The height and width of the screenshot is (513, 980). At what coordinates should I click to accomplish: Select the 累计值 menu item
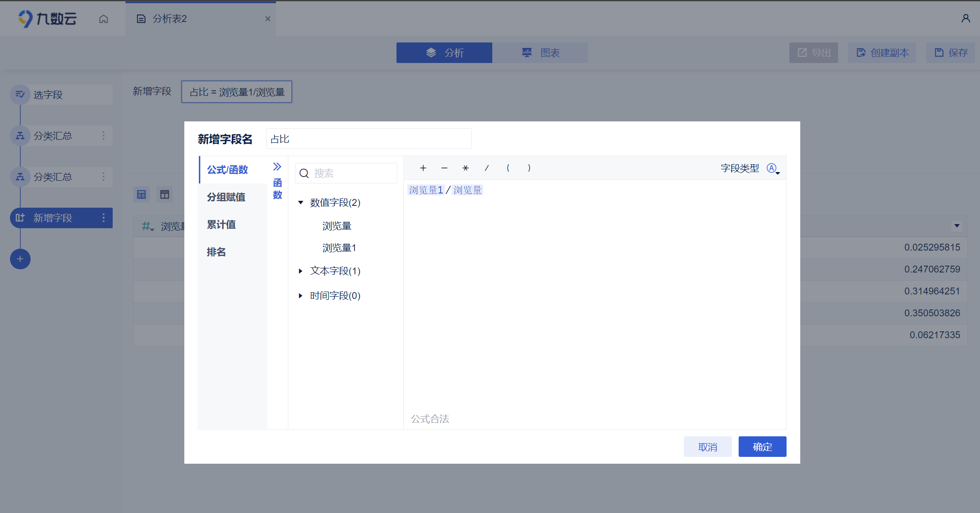233,225
